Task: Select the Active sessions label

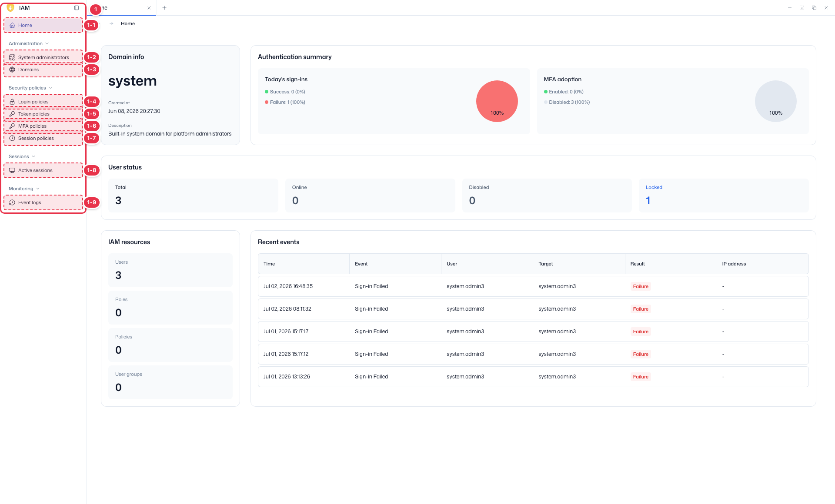Action: point(35,170)
